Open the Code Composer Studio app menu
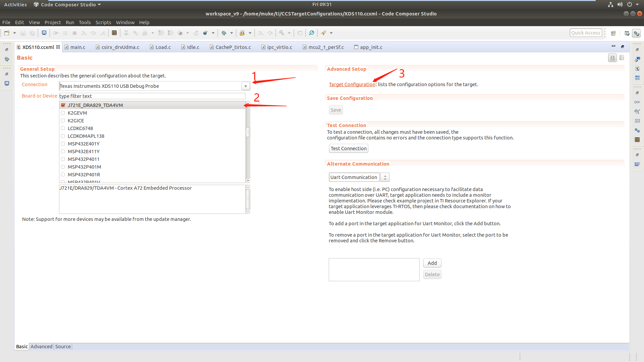The width and height of the screenshot is (644, 362). pyautogui.click(x=67, y=4)
